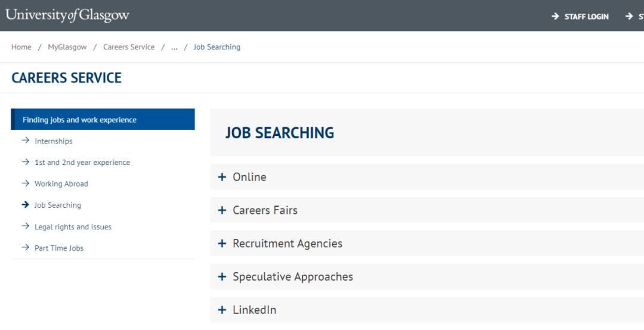Go to Home in the breadcrumb
Image resolution: width=644 pixels, height=330 pixels.
pyautogui.click(x=21, y=47)
